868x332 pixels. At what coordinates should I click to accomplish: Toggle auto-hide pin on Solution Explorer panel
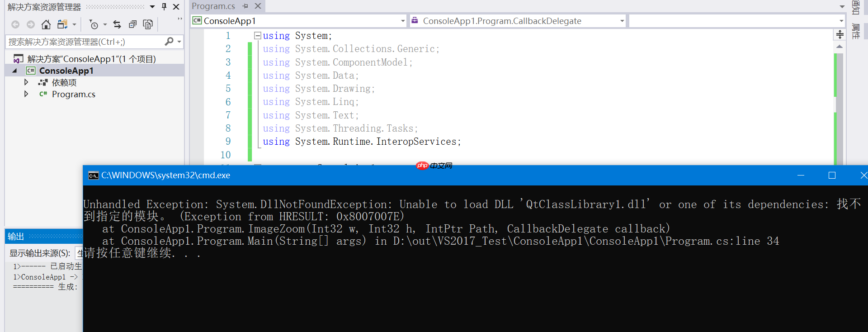click(x=164, y=7)
